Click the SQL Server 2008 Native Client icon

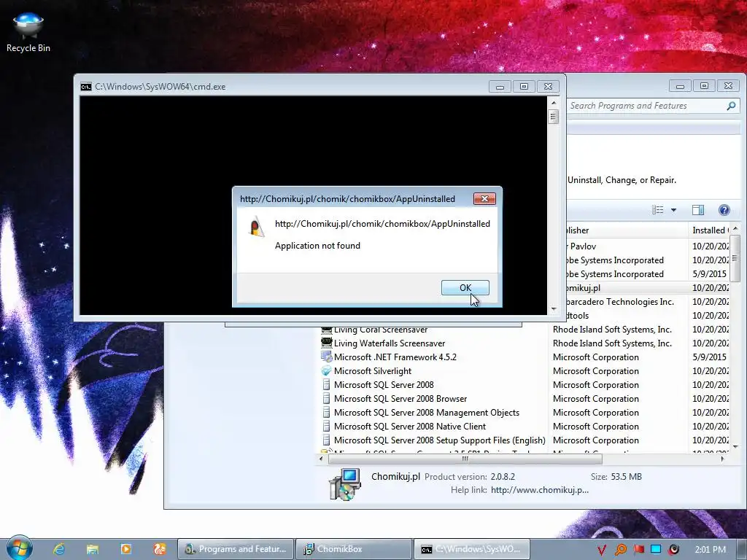(x=326, y=426)
